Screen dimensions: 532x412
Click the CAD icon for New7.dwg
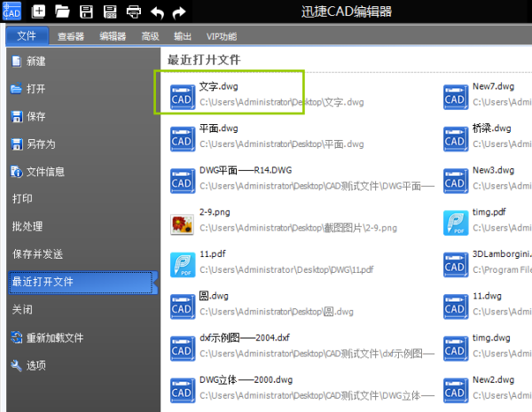[x=456, y=97]
